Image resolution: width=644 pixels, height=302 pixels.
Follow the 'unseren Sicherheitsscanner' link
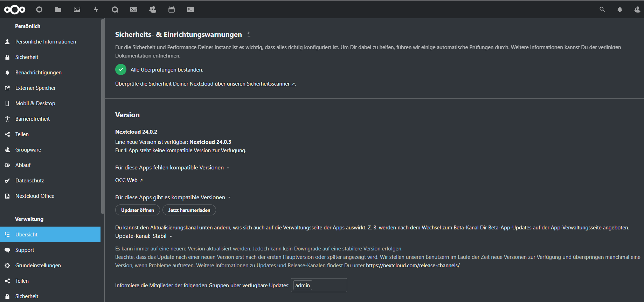[x=261, y=84]
